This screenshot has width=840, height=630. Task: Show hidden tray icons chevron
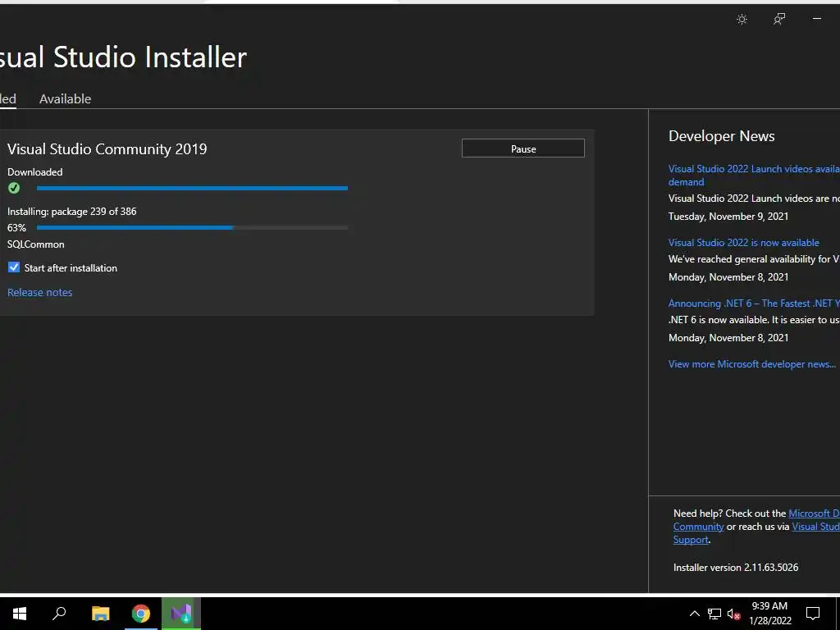click(x=694, y=614)
